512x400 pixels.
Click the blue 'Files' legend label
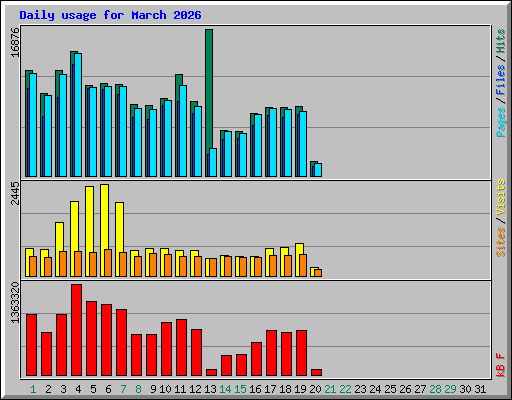click(x=500, y=79)
